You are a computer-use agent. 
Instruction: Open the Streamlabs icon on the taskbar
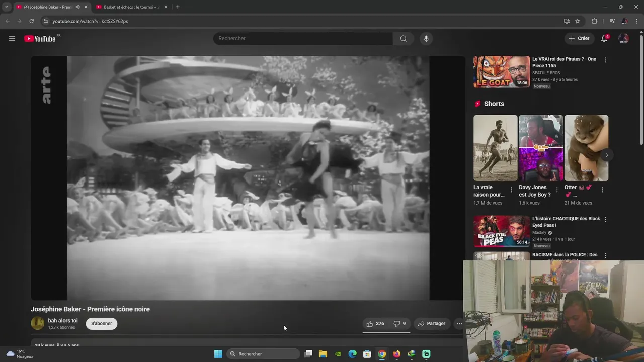[426, 354]
